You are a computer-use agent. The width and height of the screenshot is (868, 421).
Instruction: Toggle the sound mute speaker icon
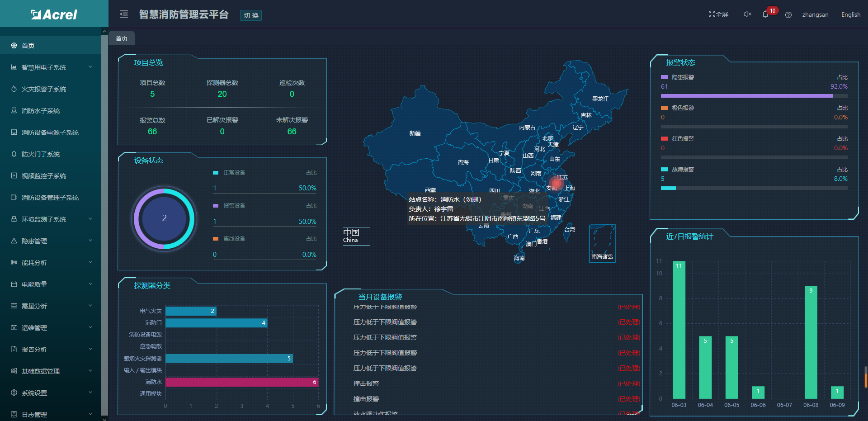pos(747,14)
